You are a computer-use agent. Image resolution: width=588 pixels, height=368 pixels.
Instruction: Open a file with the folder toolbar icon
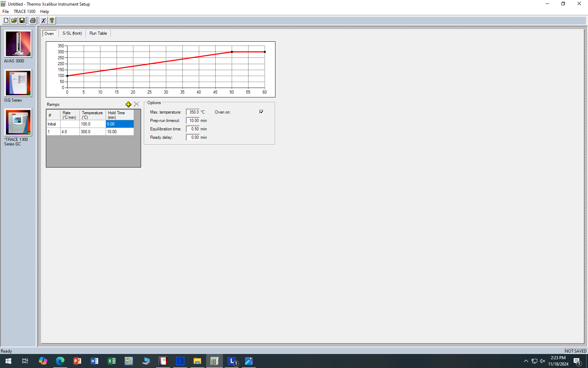pyautogui.click(x=14, y=20)
